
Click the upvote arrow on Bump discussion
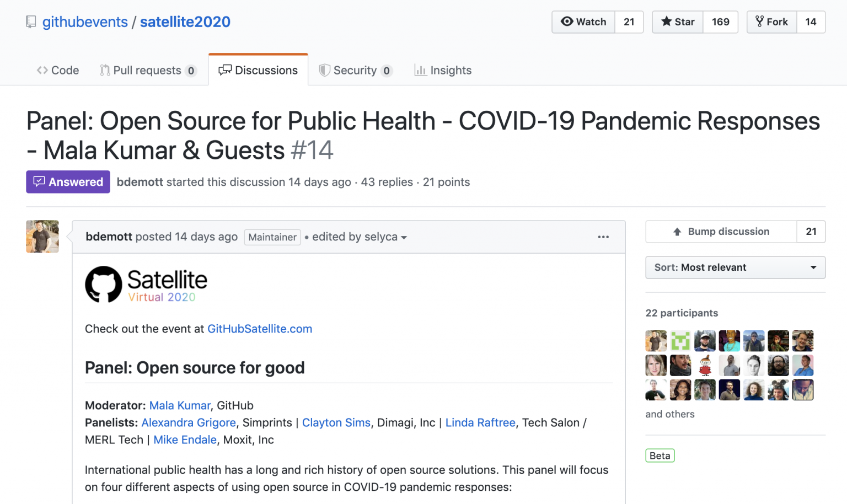tap(677, 232)
